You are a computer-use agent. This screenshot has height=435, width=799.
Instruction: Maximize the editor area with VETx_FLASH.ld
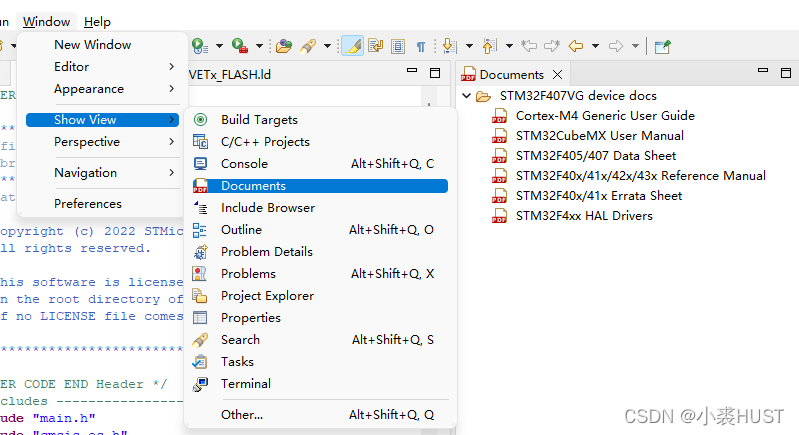coord(435,73)
